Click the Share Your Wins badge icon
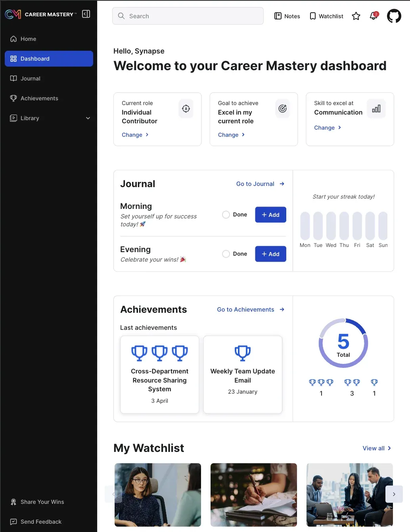Image resolution: width=410 pixels, height=532 pixels. coord(13,502)
